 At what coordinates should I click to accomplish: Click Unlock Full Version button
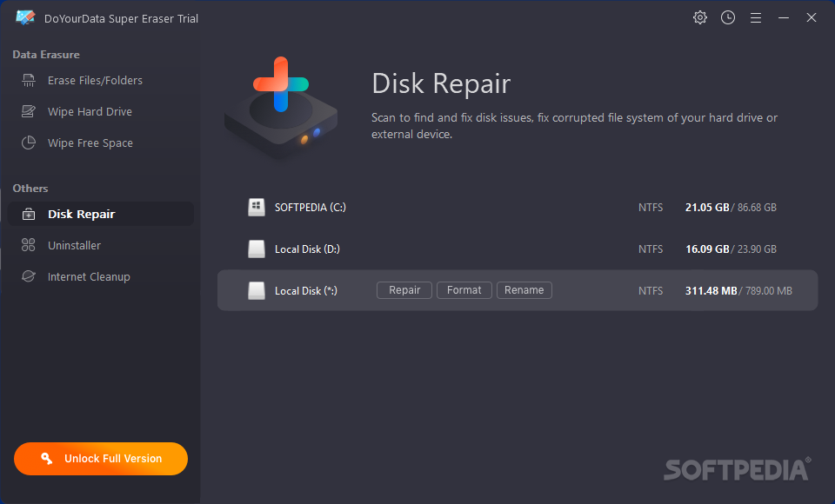click(x=101, y=458)
